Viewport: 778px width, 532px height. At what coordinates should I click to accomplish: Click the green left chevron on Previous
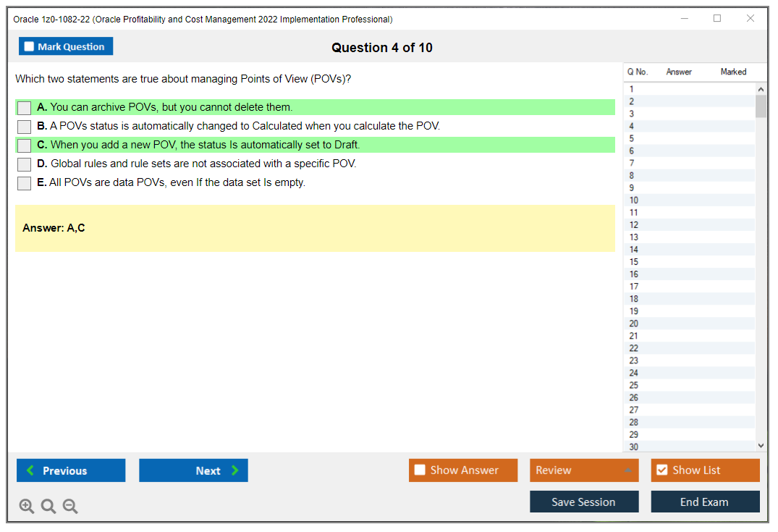pyautogui.click(x=30, y=470)
